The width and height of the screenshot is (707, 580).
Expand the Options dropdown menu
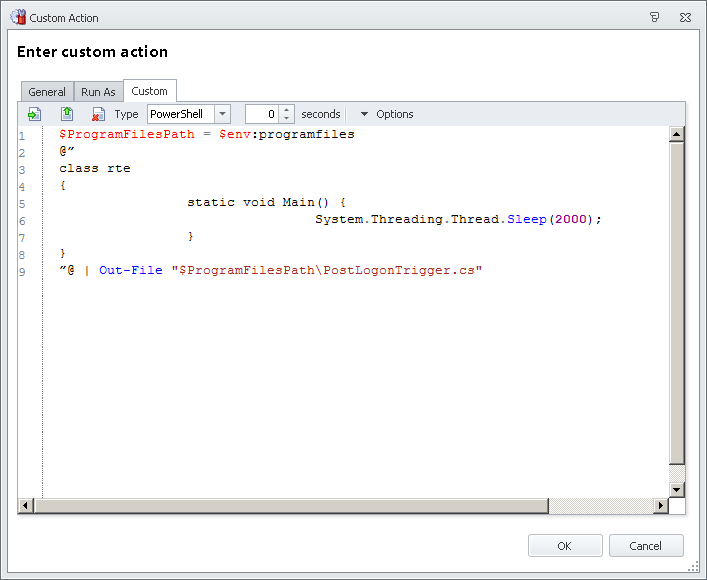coord(387,114)
